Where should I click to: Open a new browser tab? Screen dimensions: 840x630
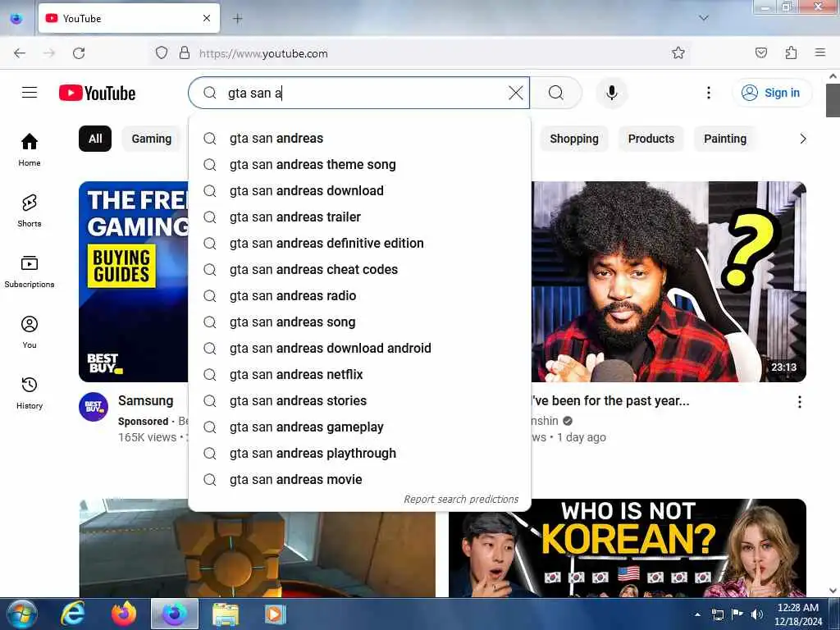click(x=237, y=18)
